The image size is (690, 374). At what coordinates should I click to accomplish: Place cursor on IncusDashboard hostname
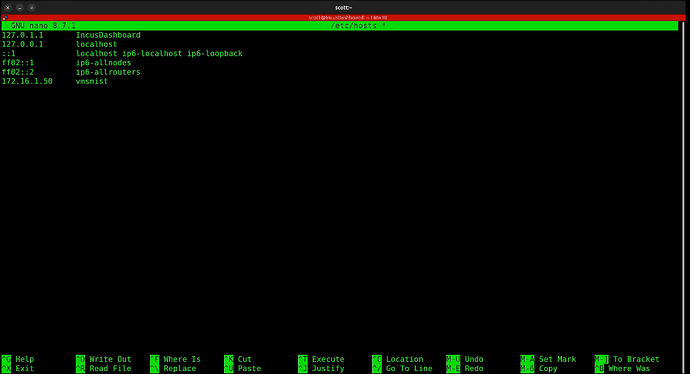[x=108, y=35]
